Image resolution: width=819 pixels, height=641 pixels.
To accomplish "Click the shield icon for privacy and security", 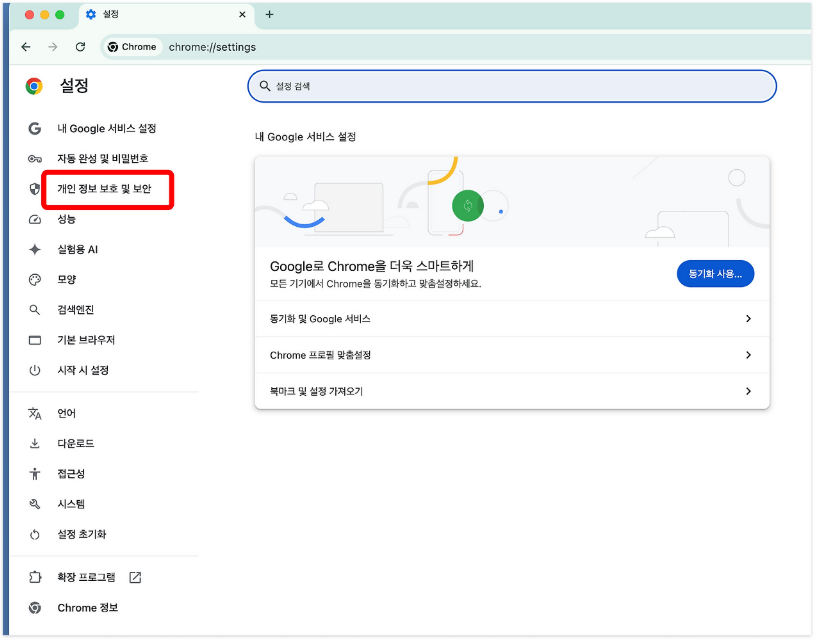I will tap(34, 189).
